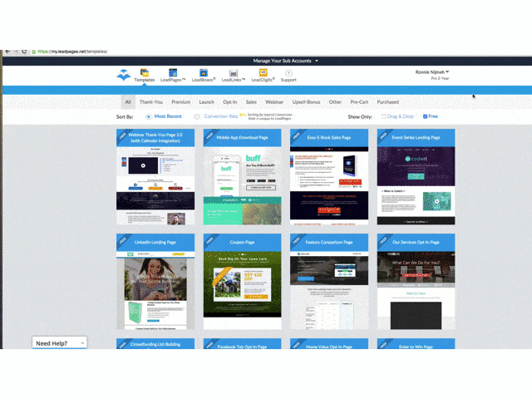
Task: Open Mobile App Download Page template
Action: click(x=242, y=177)
